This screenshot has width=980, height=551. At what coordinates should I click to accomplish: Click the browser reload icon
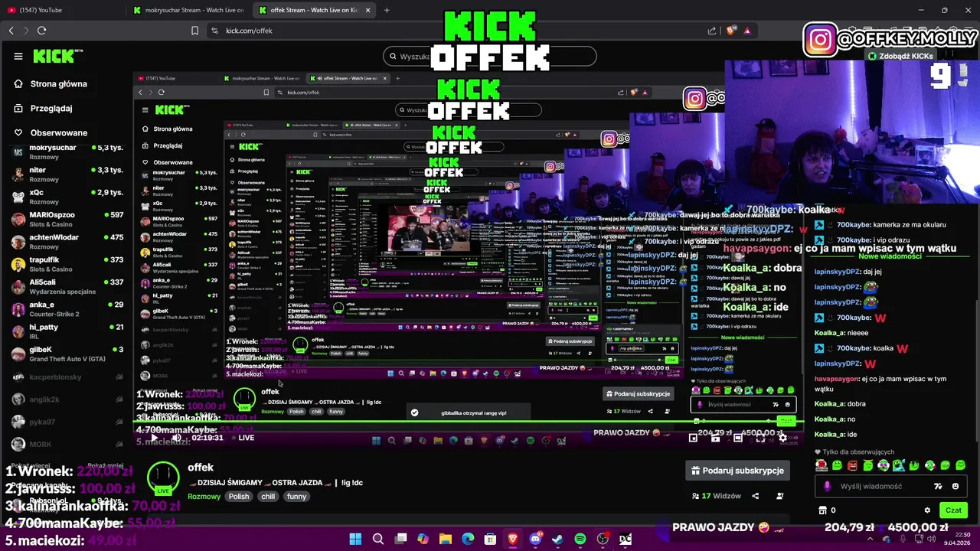[x=41, y=31]
